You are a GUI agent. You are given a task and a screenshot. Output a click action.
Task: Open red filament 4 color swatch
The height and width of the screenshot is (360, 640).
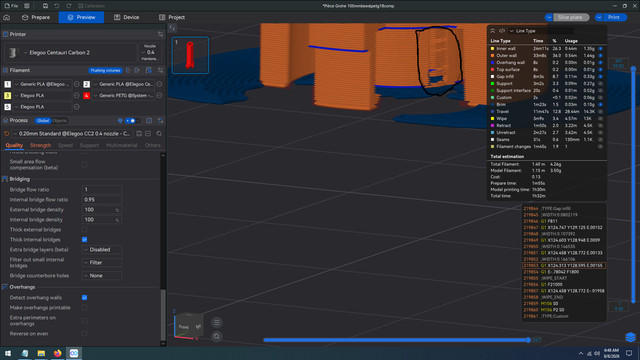tap(87, 96)
